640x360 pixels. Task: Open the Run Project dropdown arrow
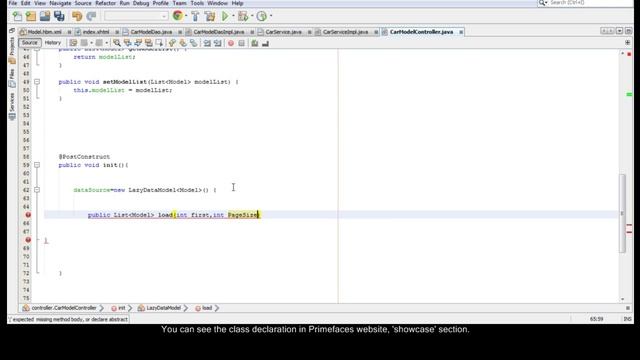(x=233, y=16)
